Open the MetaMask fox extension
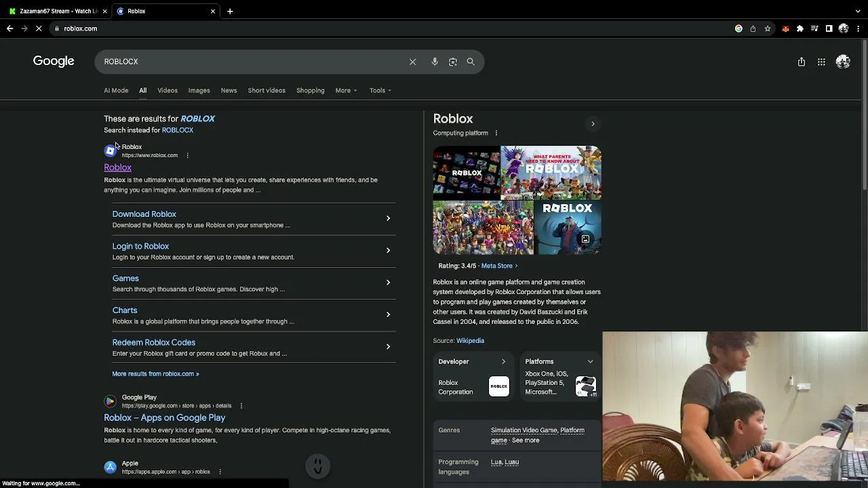This screenshot has height=488, width=868. coord(785,28)
